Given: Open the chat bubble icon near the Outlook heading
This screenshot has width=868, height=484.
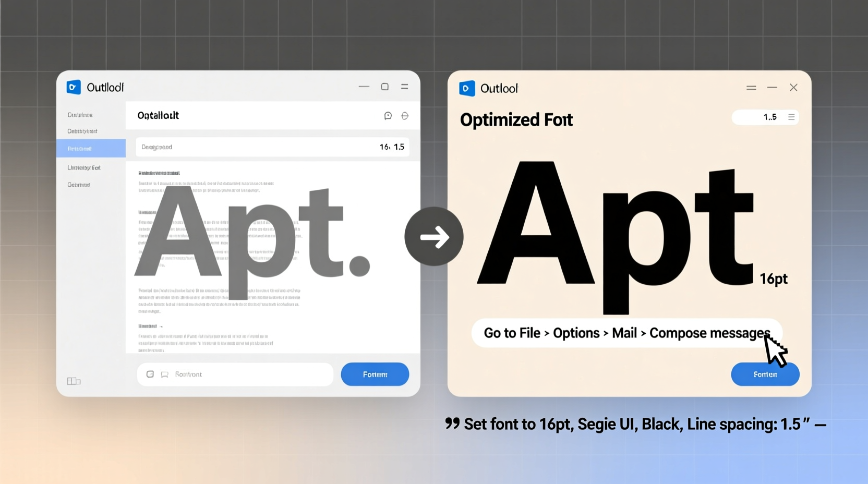Looking at the screenshot, I should 388,116.
